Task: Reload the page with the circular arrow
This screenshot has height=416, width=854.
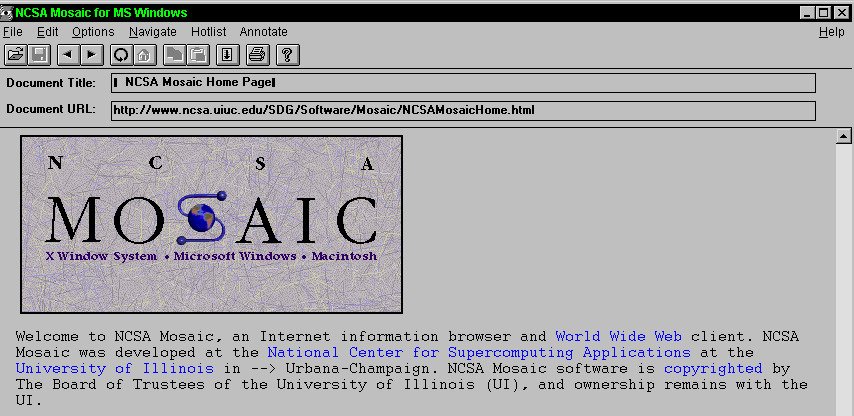Action: 120,55
